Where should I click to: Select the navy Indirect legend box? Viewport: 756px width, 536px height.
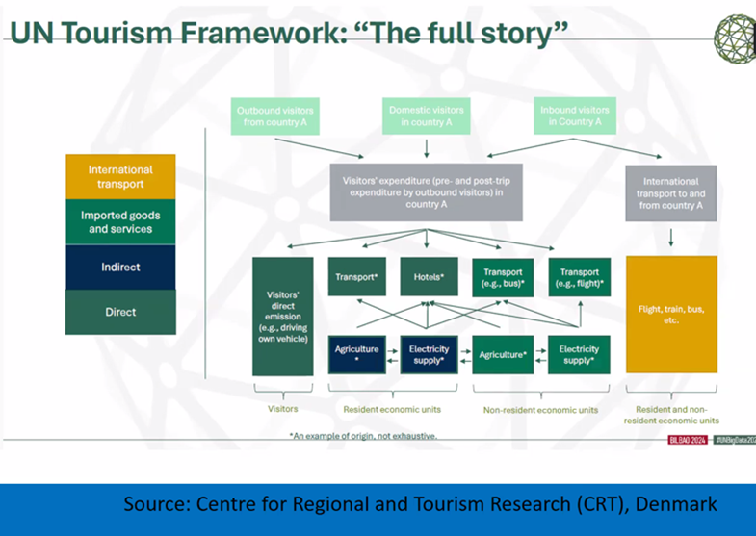click(x=120, y=268)
